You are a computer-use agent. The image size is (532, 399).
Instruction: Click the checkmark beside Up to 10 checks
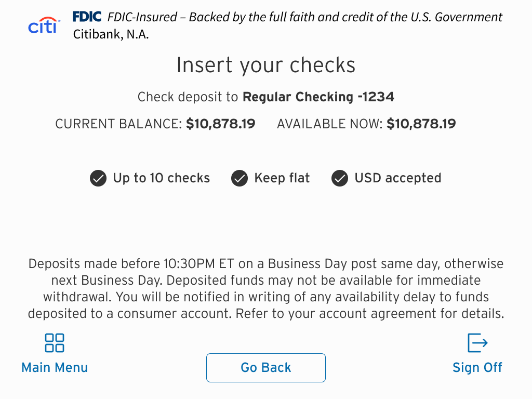98,178
